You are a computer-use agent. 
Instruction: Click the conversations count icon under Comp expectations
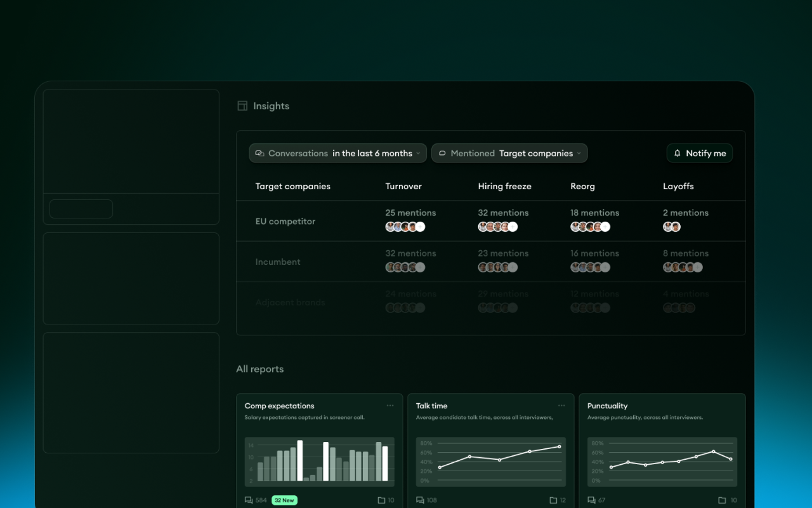pyautogui.click(x=249, y=500)
